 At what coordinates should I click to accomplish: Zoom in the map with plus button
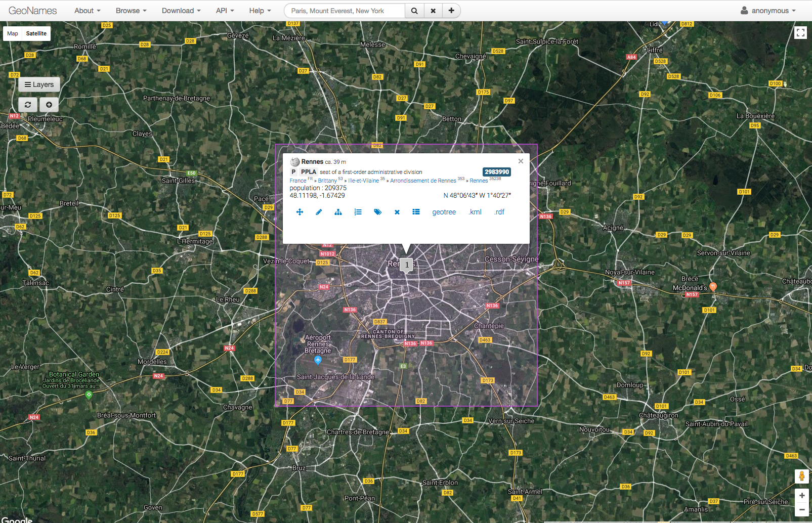(x=802, y=496)
